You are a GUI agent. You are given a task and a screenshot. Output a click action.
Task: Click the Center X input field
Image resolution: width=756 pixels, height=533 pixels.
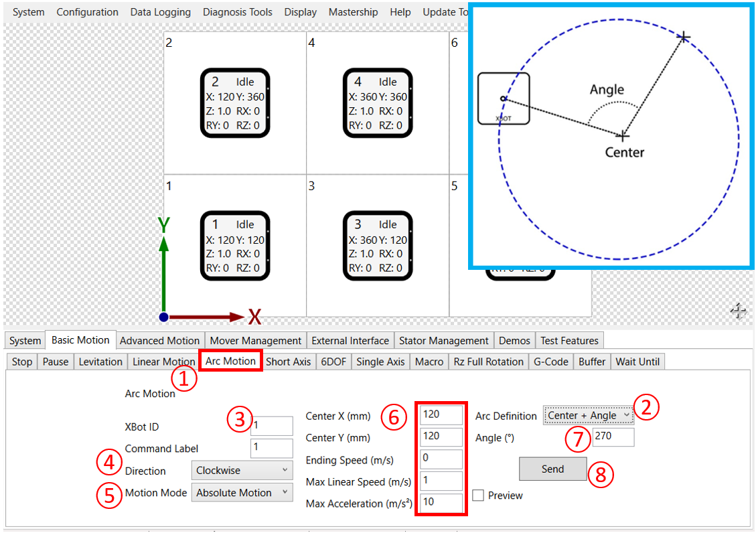tap(441, 414)
